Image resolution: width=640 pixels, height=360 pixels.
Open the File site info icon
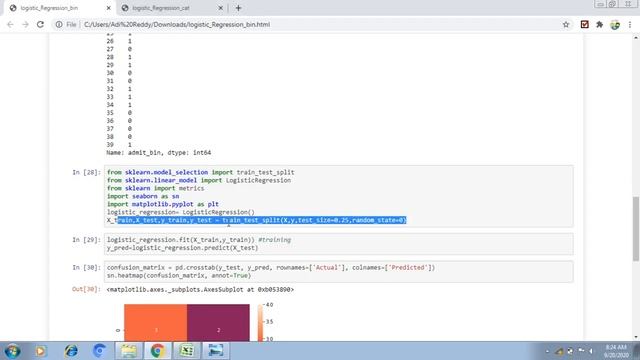point(59,24)
